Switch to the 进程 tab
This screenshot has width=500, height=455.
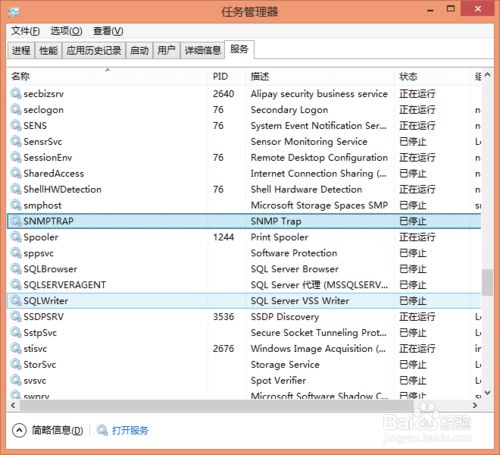click(x=21, y=51)
